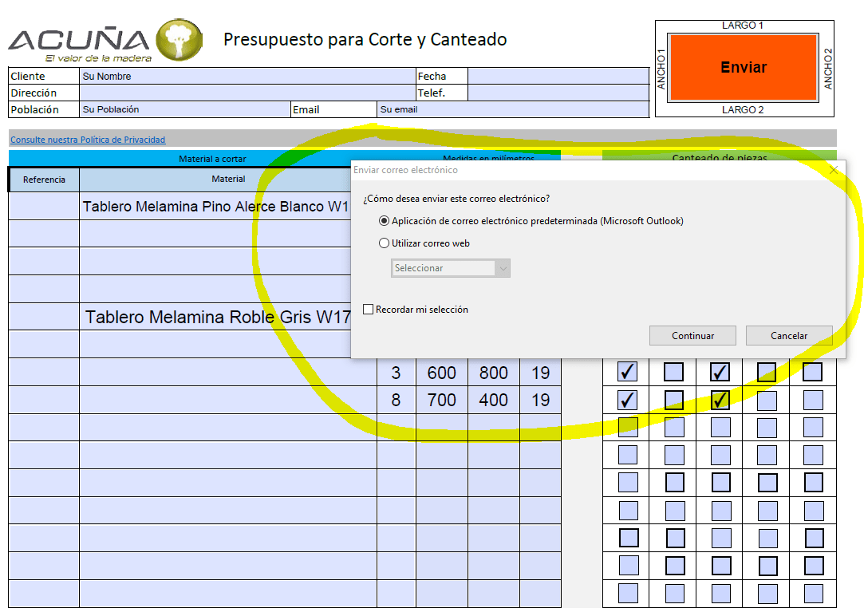This screenshot has width=864, height=616.
Task: Click the Material a cortar header bar
Action: coord(213,159)
